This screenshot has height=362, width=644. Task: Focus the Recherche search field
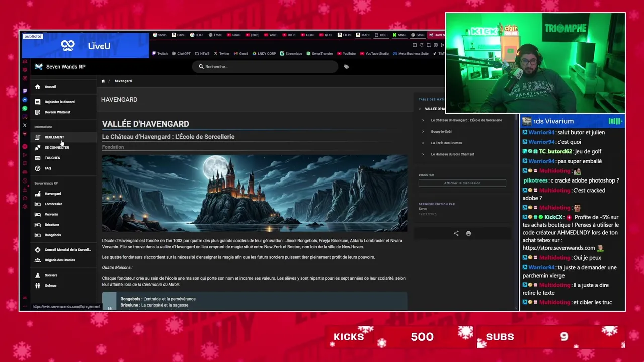tap(265, 67)
